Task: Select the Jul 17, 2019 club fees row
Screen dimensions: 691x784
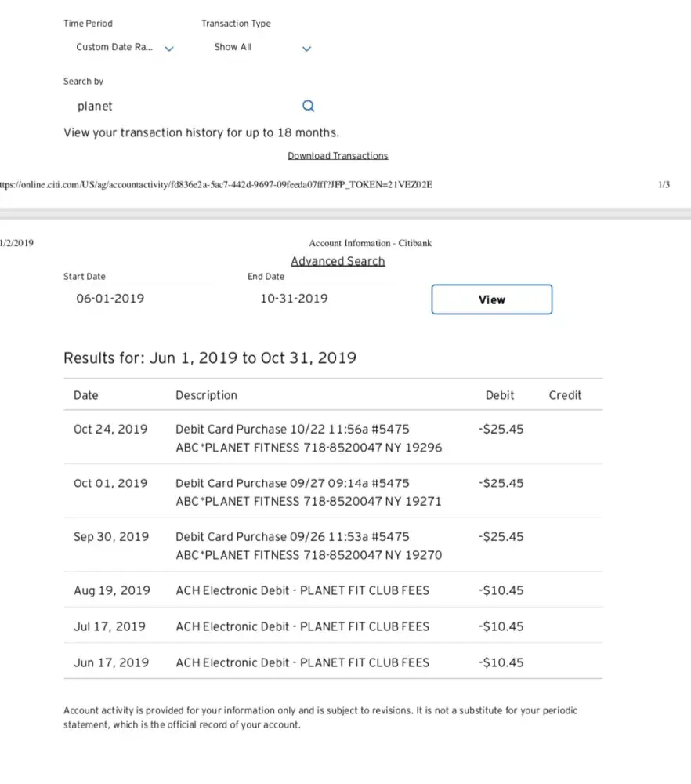Action: pos(302,626)
